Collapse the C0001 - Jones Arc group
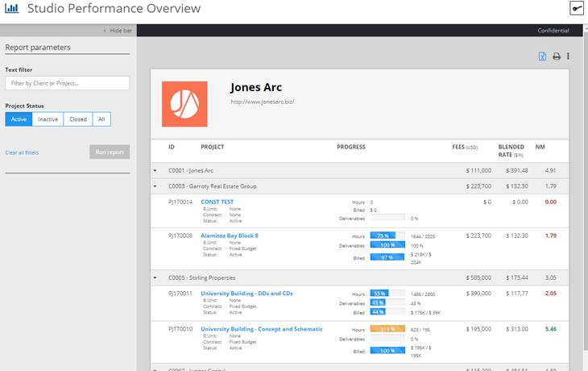588x371 pixels. [155, 170]
